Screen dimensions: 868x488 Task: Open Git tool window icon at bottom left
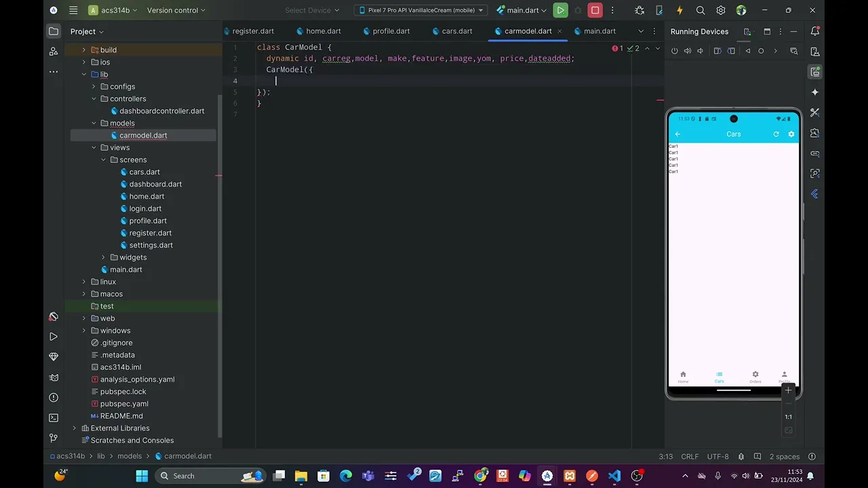(54, 438)
